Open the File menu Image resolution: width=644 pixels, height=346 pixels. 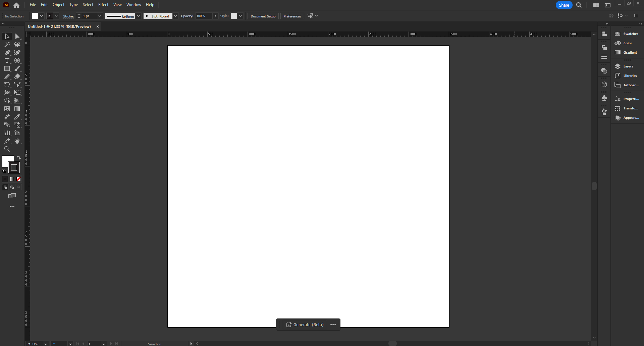(x=33, y=5)
